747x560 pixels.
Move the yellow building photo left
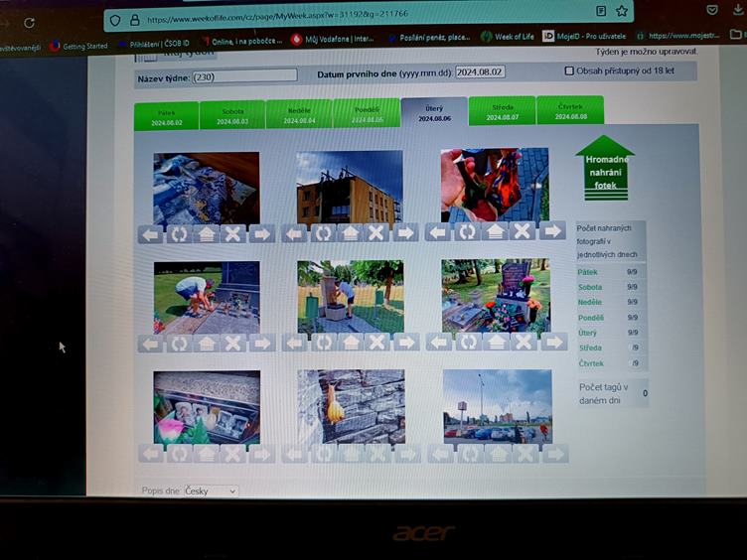pos(294,233)
